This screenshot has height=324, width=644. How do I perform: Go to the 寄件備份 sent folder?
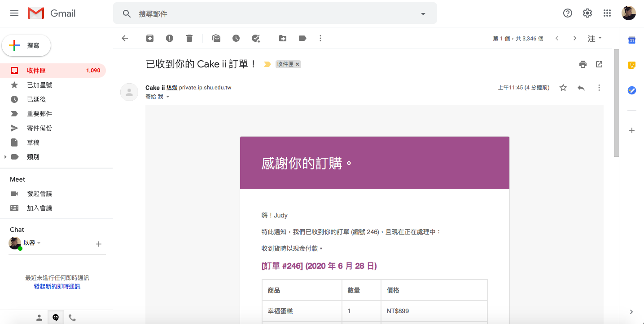[x=39, y=128]
